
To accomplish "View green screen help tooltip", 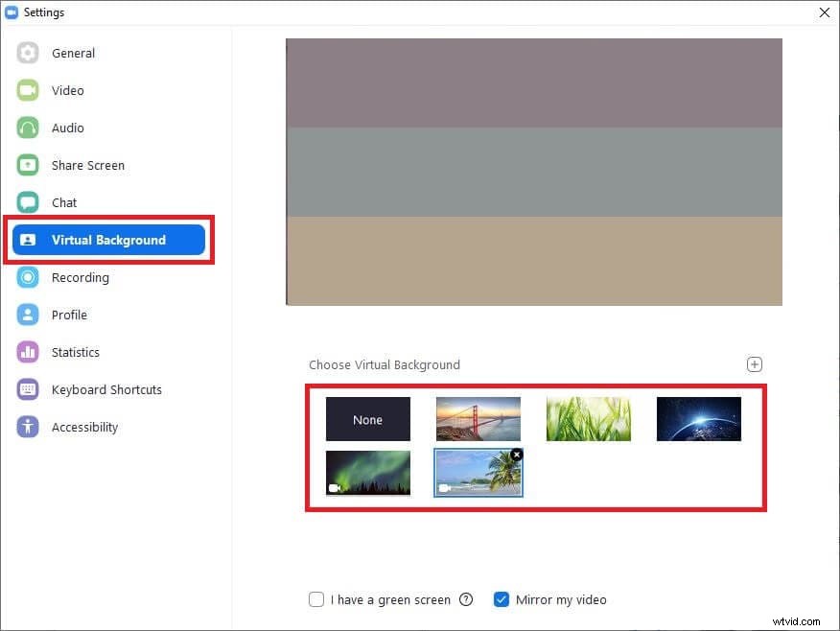I will click(466, 599).
